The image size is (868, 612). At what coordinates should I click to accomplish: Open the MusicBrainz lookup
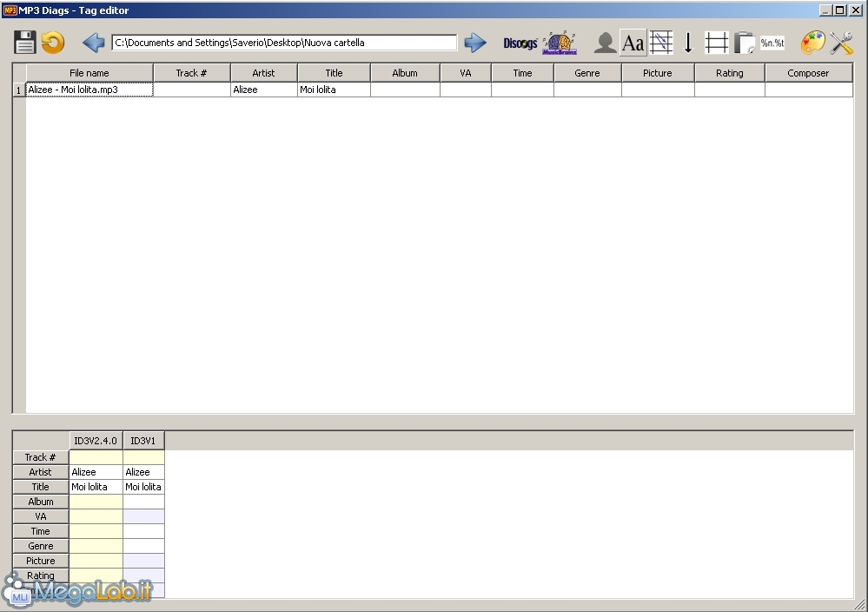(x=560, y=43)
